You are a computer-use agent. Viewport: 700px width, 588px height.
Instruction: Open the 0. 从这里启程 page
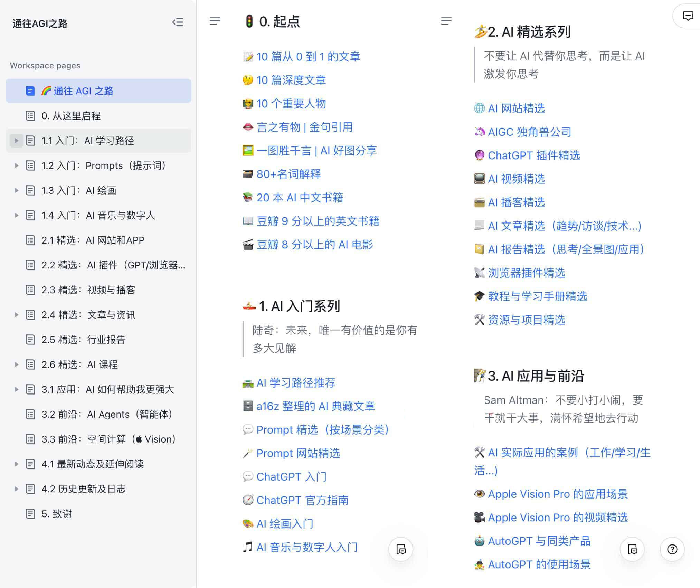(x=98, y=116)
